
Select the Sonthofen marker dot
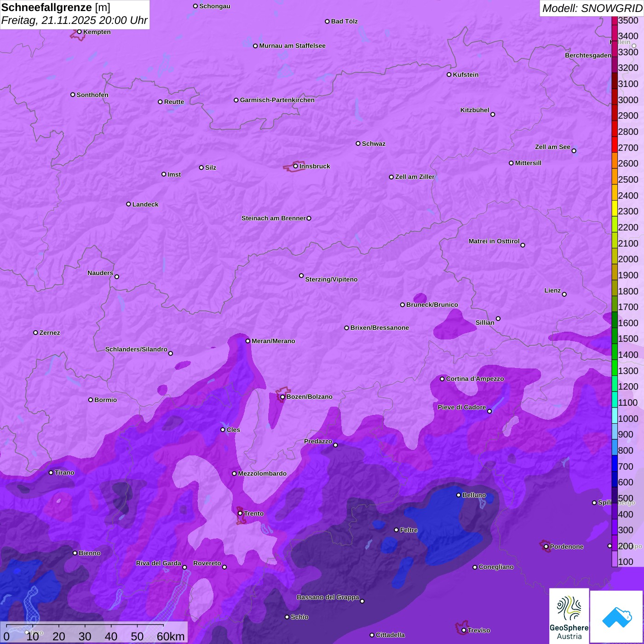pos(73,95)
